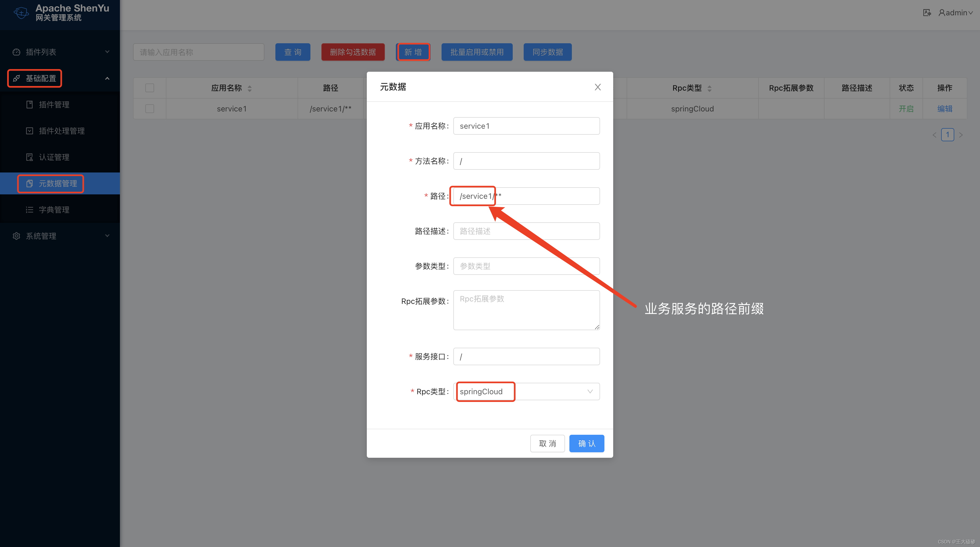Click 取消 cancel button in dialog
The height and width of the screenshot is (547, 980).
coord(547,444)
